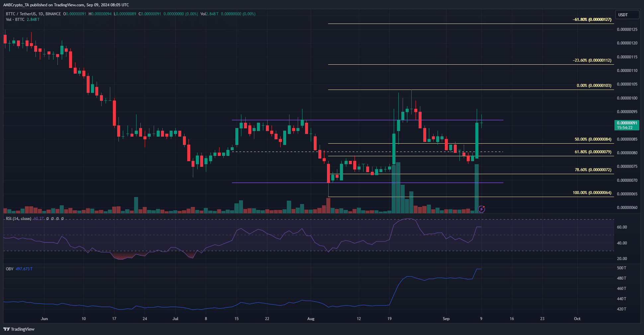Click the OBV indicator label

point(10,269)
